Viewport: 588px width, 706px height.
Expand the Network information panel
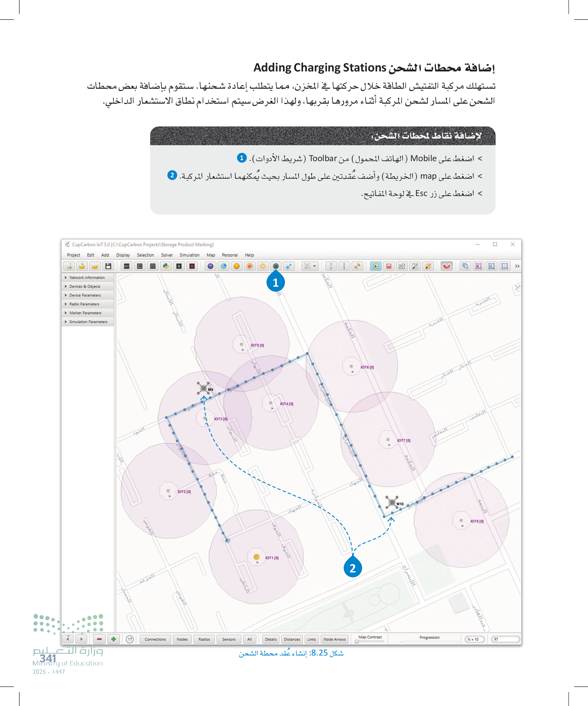click(87, 278)
